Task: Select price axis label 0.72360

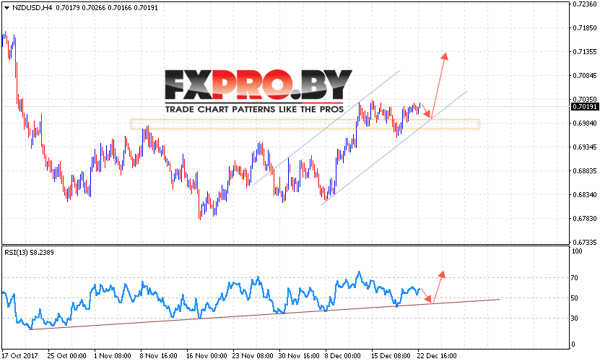Action: [x=585, y=4]
